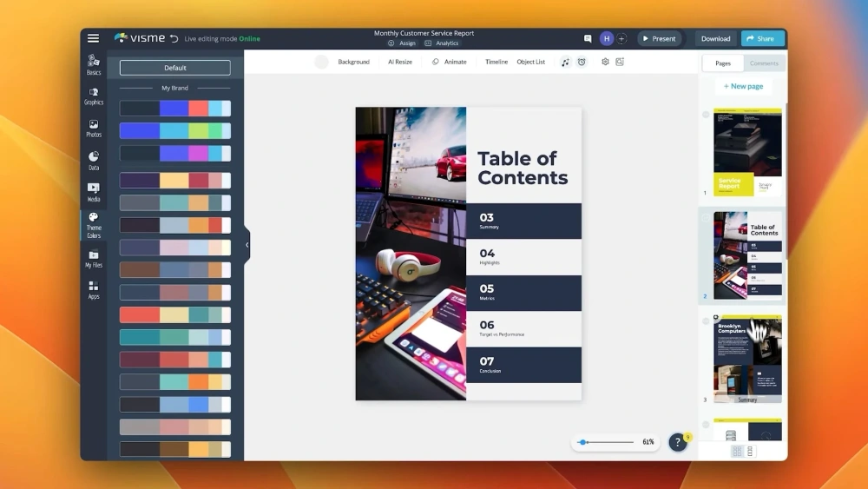
Task: Open the Photos sidebar panel
Action: point(94,129)
